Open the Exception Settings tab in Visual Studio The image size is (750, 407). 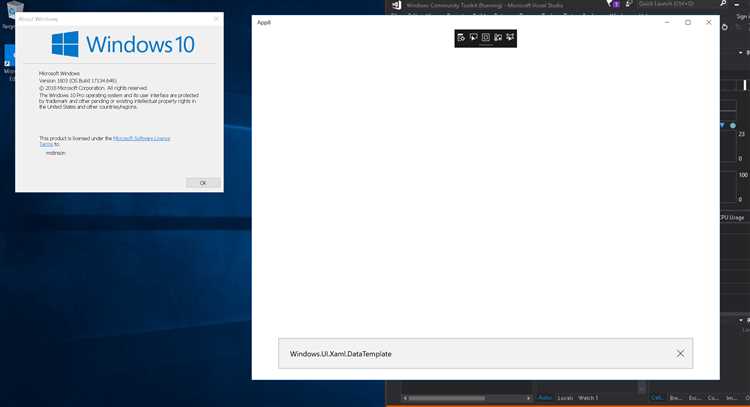(695, 398)
